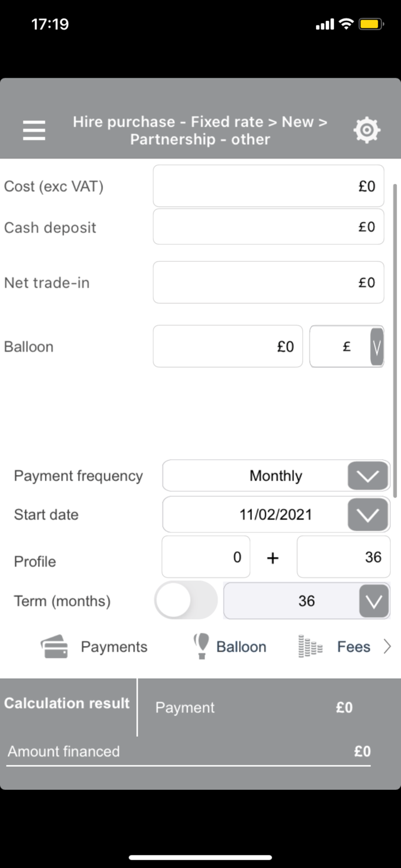Open the hamburger menu

point(34,130)
